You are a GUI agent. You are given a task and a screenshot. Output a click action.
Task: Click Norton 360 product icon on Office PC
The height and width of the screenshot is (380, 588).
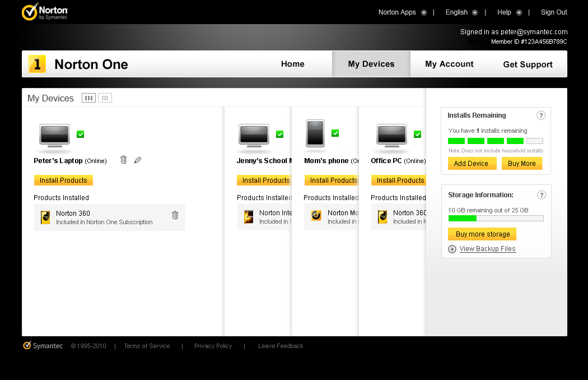tap(382, 217)
